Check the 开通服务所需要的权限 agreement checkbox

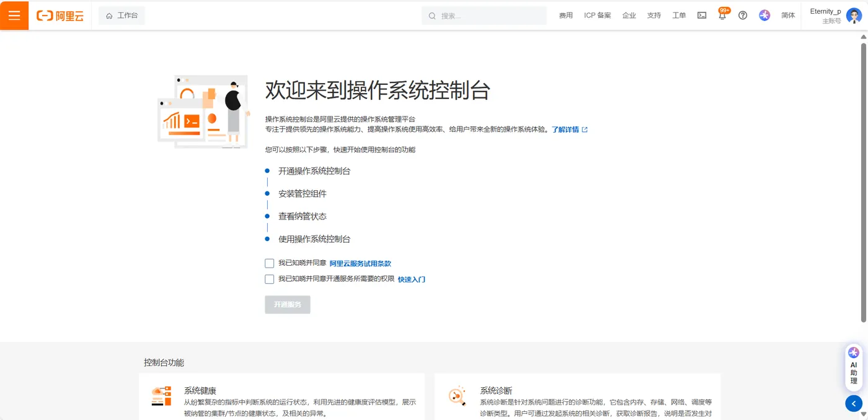click(x=269, y=279)
